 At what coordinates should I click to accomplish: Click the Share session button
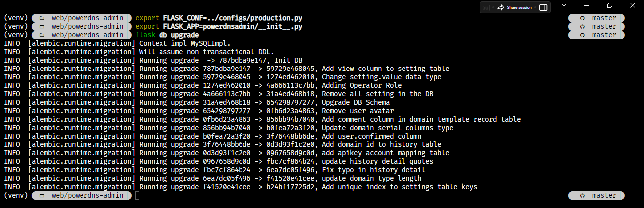click(x=514, y=7)
